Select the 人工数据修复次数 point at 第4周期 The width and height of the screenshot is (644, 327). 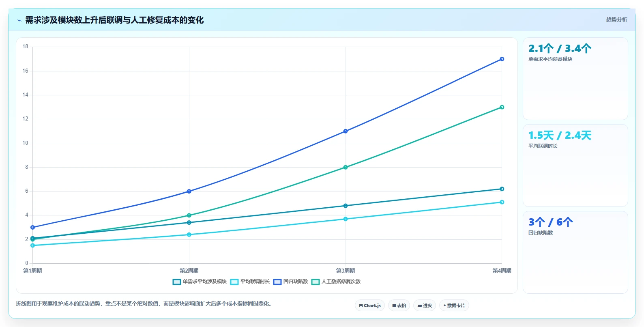pos(502,107)
